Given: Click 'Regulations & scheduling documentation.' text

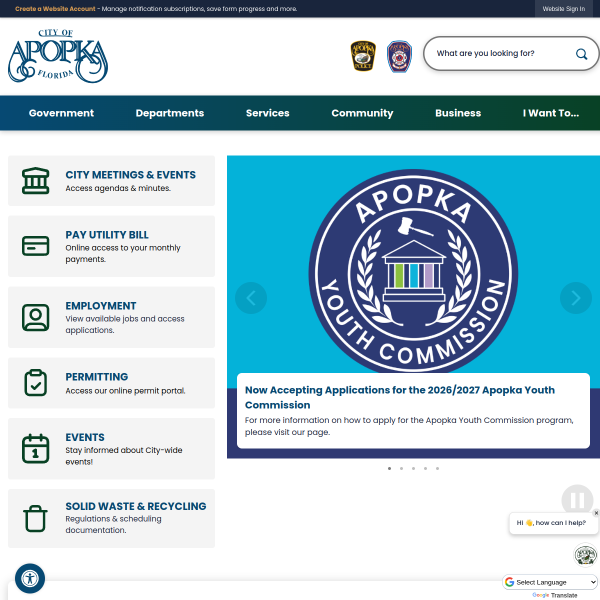Looking at the screenshot, I should click(113, 524).
